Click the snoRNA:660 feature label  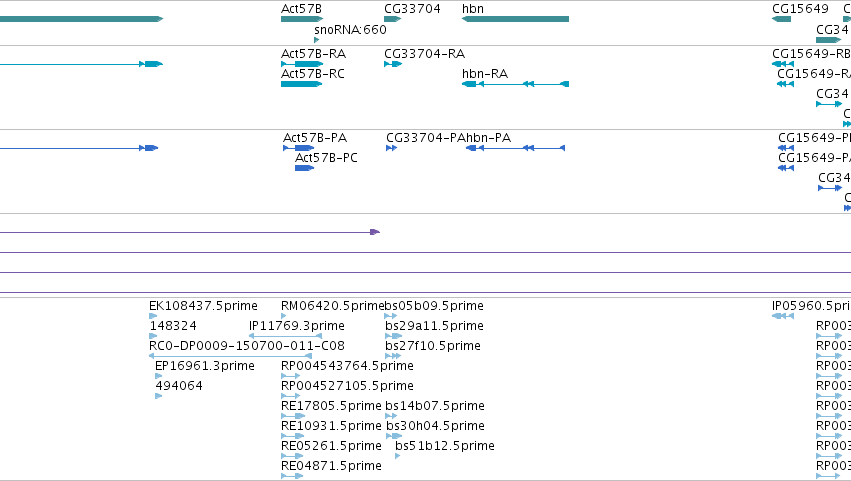click(x=351, y=29)
